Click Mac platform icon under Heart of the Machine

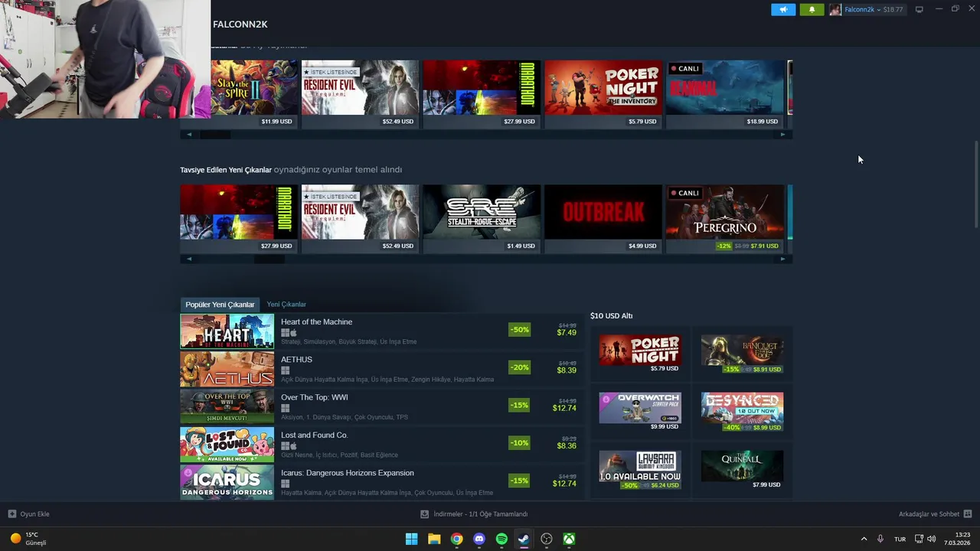click(293, 333)
